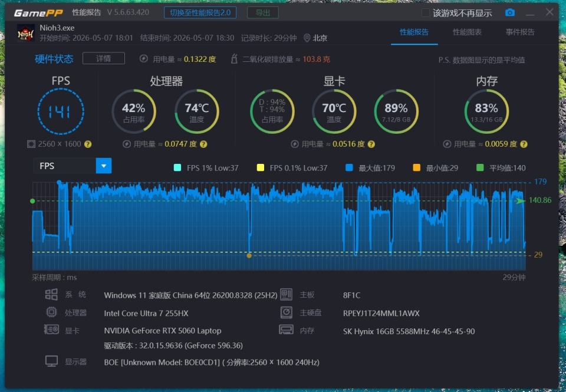Click the Beijing location pin icon
Image resolution: width=566 pixels, height=392 pixels.
tap(307, 38)
